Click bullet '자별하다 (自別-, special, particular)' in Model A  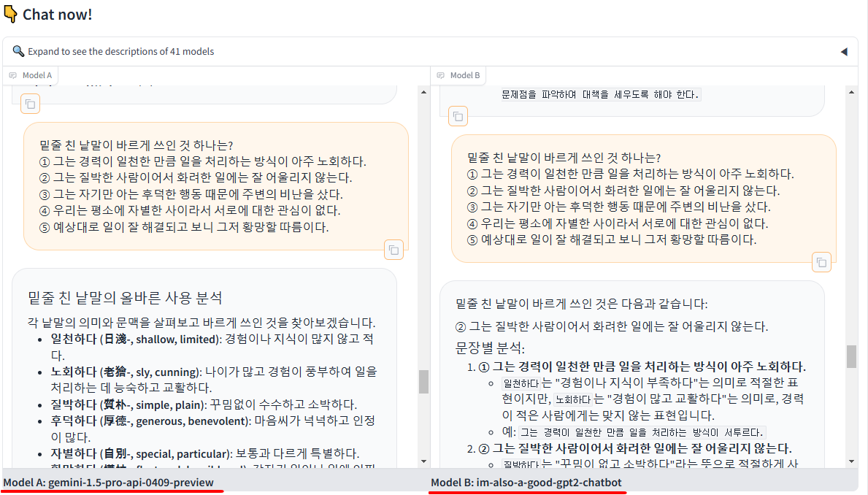[205, 453]
